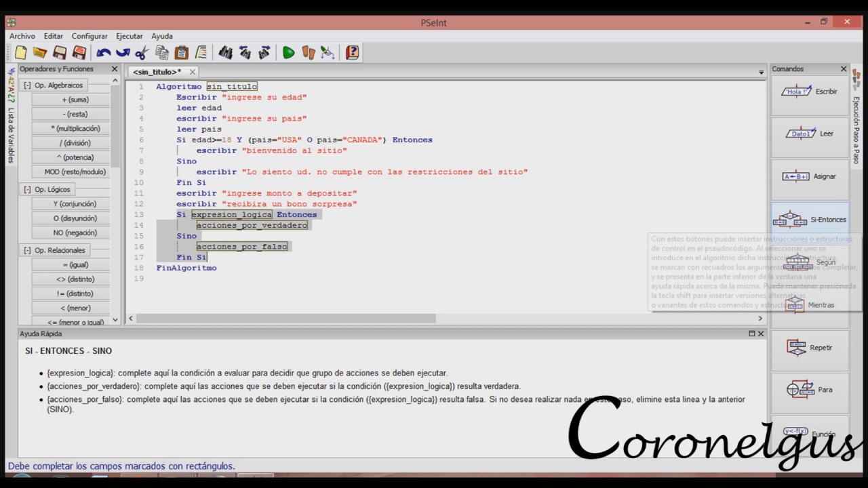Create a new algorithm file
Image resolution: width=868 pixels, height=488 pixels.
pyautogui.click(x=21, y=52)
